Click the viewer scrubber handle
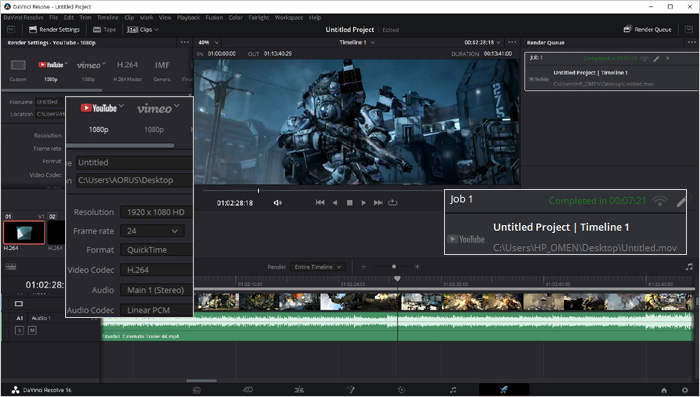This screenshot has height=397, width=700. [258, 191]
